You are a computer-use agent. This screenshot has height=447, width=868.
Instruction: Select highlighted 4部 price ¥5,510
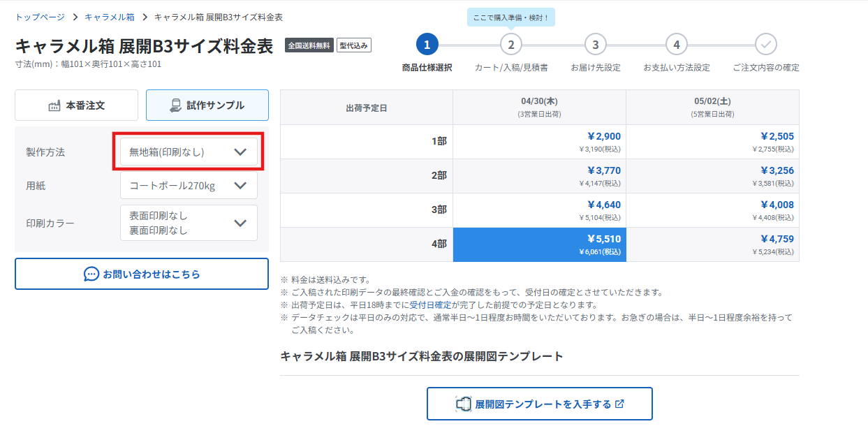(x=540, y=244)
